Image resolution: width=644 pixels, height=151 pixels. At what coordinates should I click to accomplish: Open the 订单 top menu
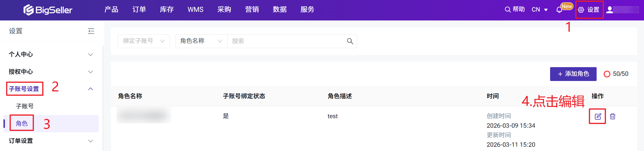[139, 10]
